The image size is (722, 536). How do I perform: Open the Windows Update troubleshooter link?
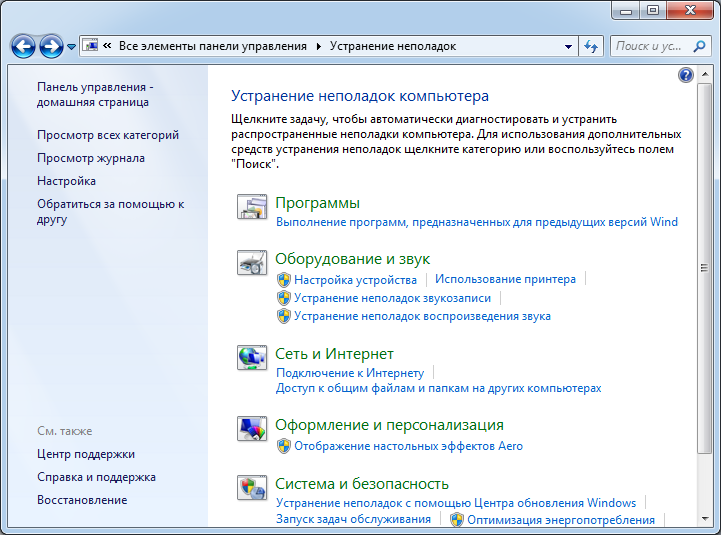(456, 503)
